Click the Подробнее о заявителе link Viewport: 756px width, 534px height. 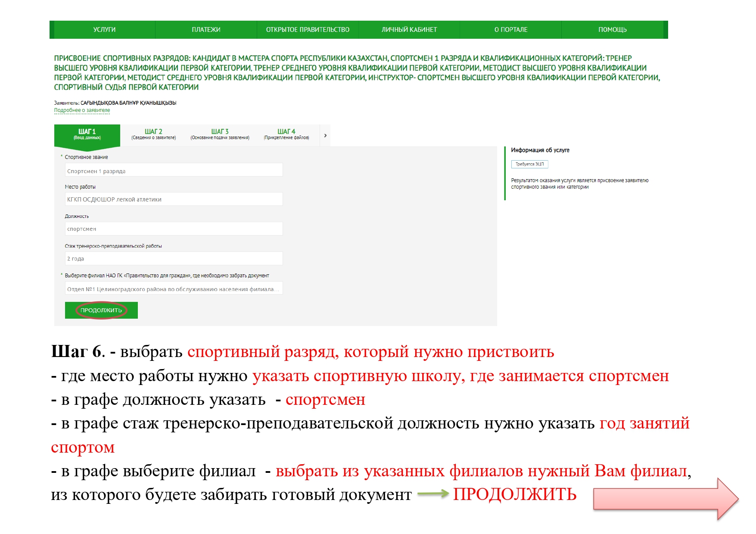point(82,110)
